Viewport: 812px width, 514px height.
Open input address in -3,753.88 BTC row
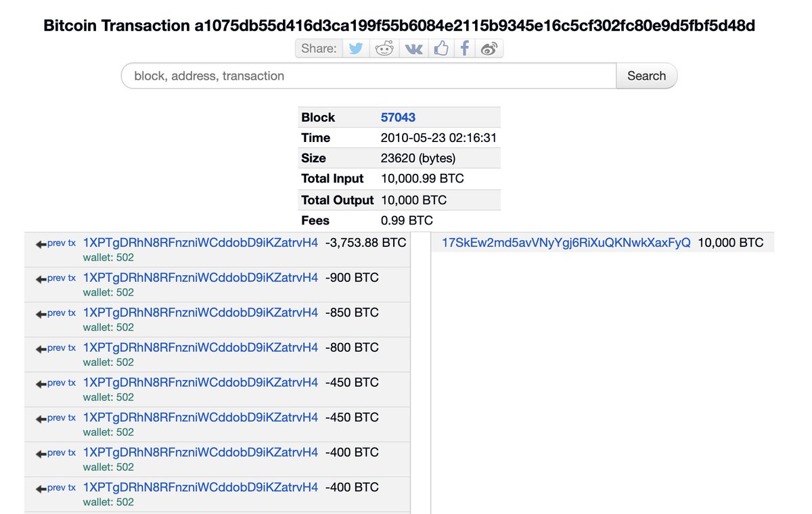[x=200, y=243]
